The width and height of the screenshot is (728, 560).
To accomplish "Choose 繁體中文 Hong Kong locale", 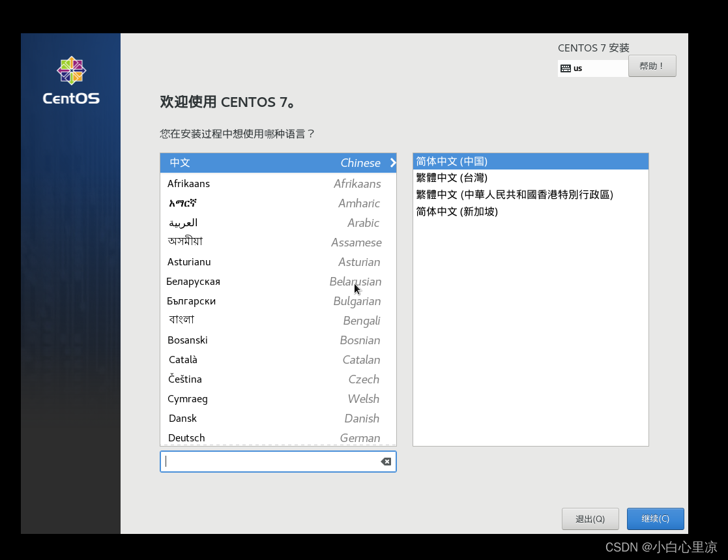I will [531, 194].
